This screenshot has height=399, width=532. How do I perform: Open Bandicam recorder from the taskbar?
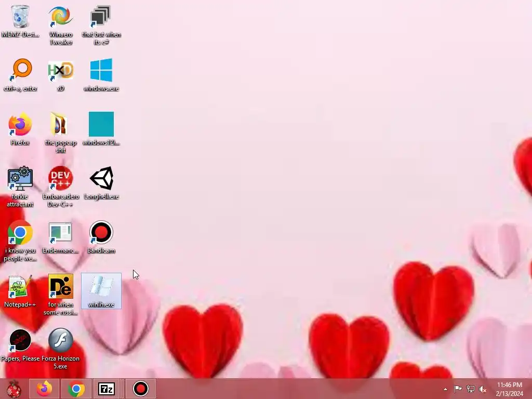point(140,389)
